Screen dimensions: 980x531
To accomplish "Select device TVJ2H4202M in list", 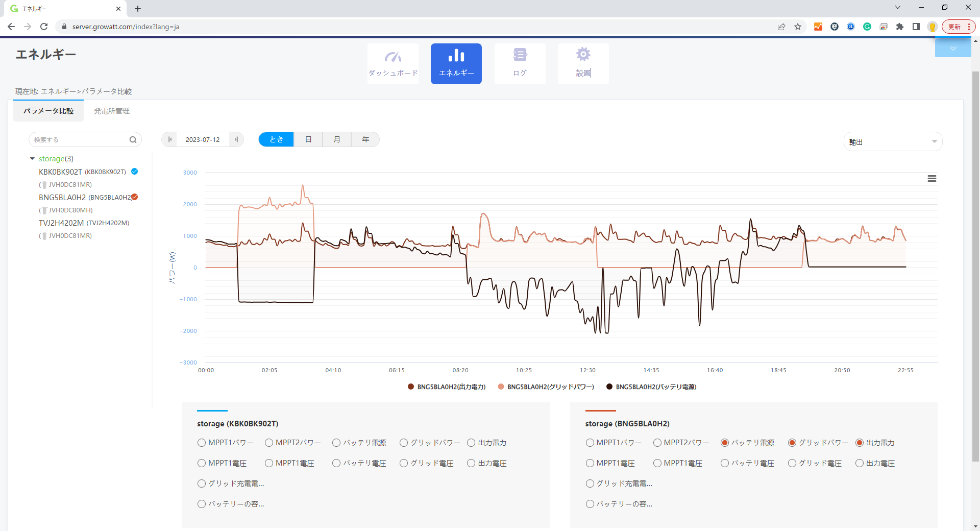I will click(x=61, y=223).
